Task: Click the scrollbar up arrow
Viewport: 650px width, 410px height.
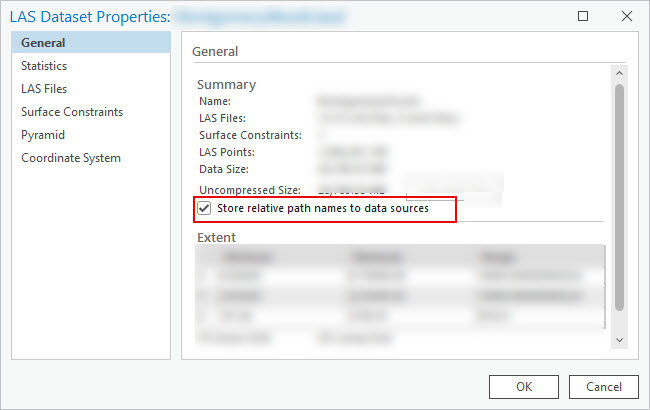Action: point(619,74)
